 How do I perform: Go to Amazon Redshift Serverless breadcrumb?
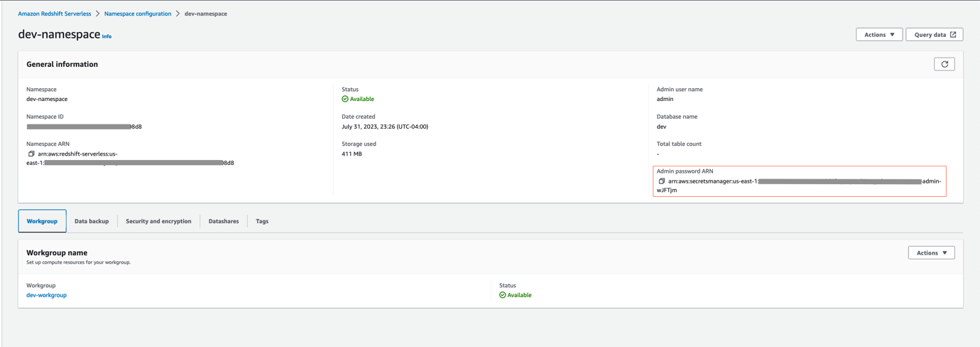55,14
